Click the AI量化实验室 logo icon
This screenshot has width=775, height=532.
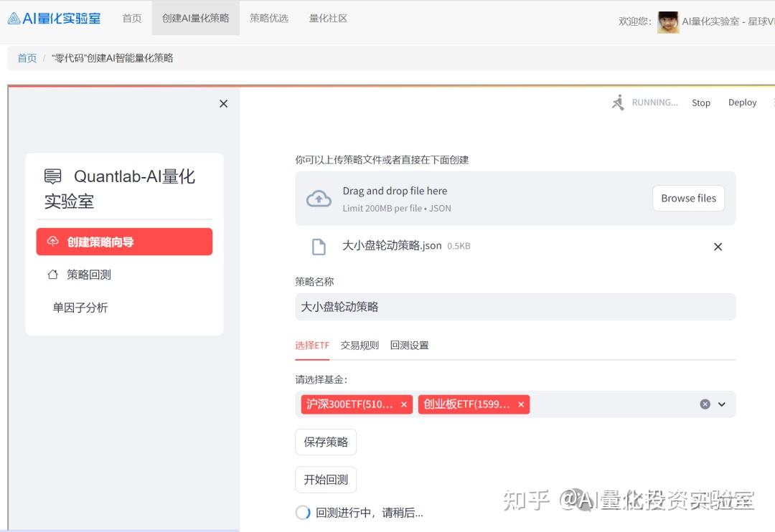13,18
